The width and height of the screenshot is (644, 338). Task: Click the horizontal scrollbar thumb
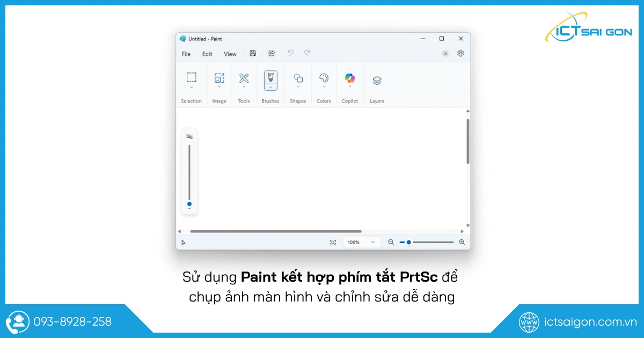[x=276, y=231]
